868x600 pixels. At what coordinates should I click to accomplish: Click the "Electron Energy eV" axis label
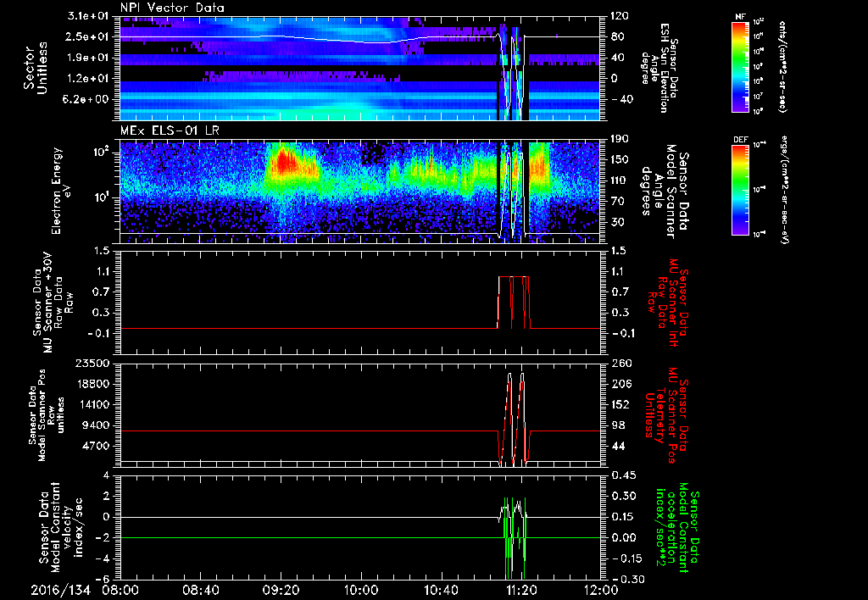(62, 191)
